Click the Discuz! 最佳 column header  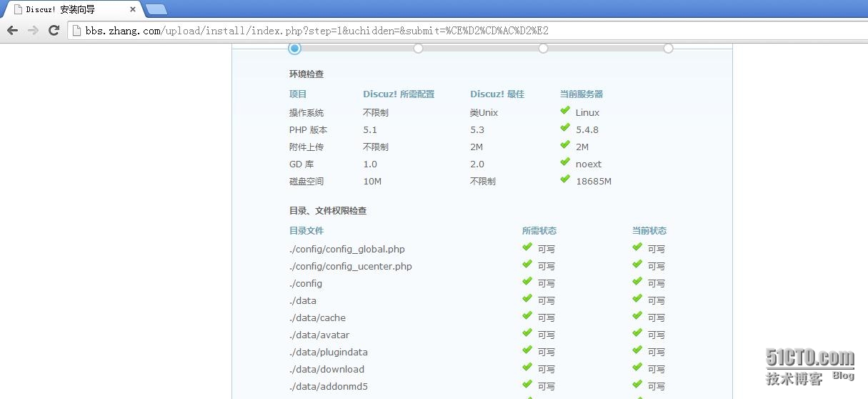click(497, 94)
